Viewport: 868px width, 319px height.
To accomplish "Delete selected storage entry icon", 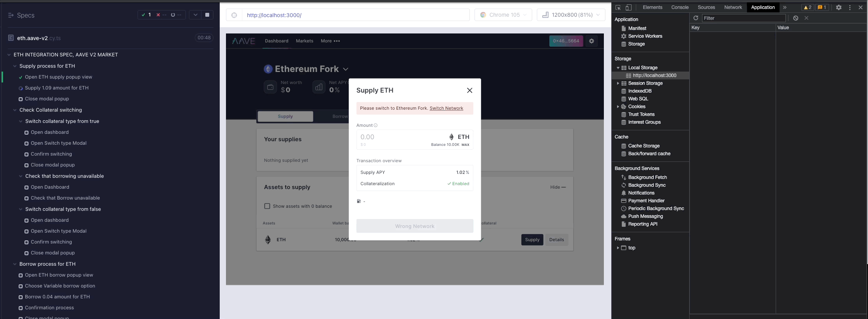I will click(x=806, y=18).
